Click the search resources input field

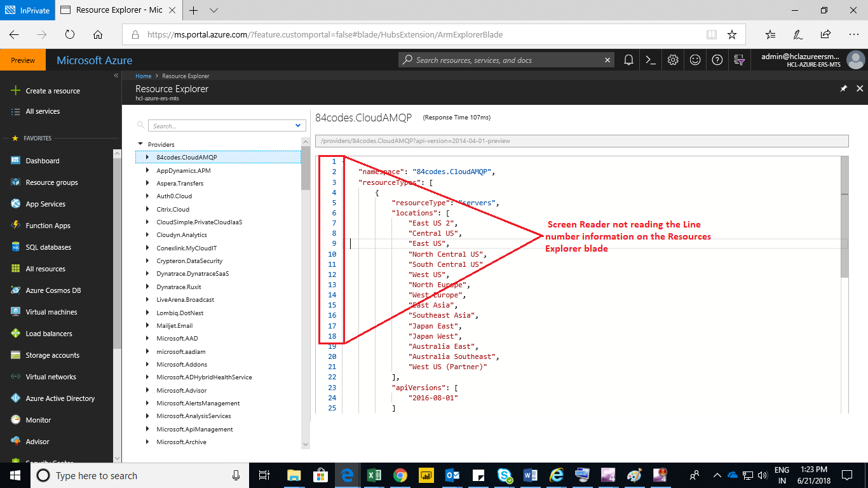point(502,59)
